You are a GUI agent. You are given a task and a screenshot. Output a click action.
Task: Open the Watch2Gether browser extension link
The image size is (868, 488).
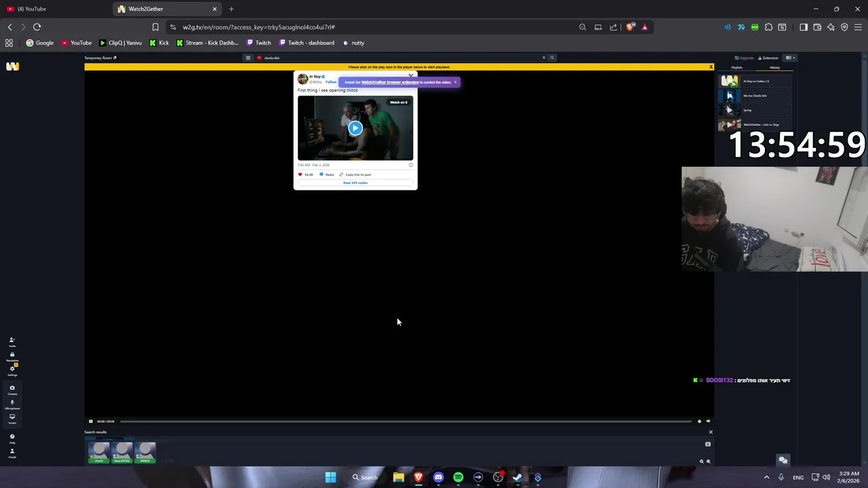tap(390, 82)
